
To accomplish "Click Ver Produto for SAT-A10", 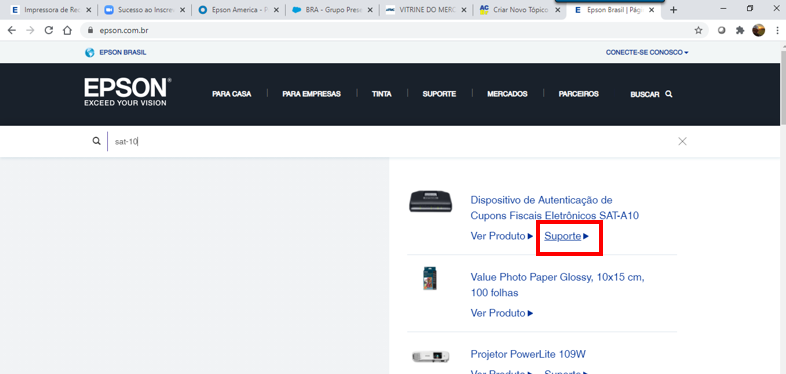I will 501,236.
